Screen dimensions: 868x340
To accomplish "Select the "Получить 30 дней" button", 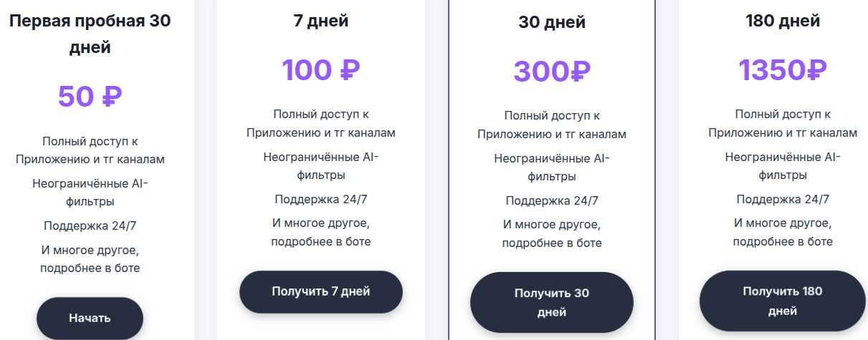I will (551, 302).
